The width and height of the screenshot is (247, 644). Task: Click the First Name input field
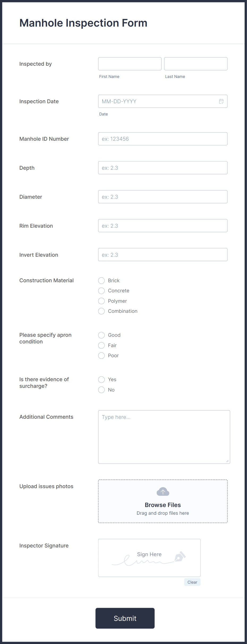point(130,64)
